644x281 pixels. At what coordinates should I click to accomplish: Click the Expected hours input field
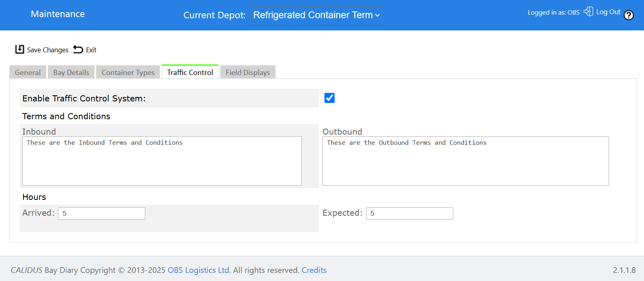pos(409,213)
